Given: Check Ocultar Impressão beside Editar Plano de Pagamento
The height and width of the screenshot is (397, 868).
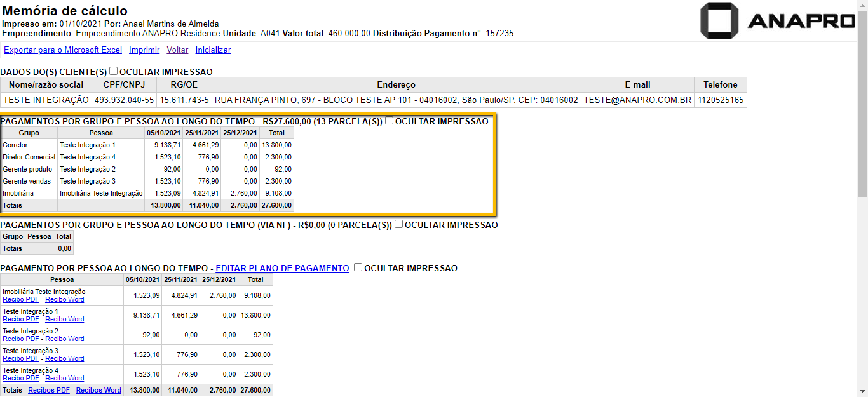Looking at the screenshot, I should coord(358,267).
